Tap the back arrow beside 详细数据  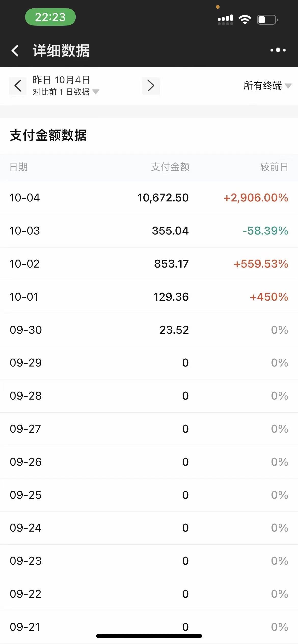15,50
